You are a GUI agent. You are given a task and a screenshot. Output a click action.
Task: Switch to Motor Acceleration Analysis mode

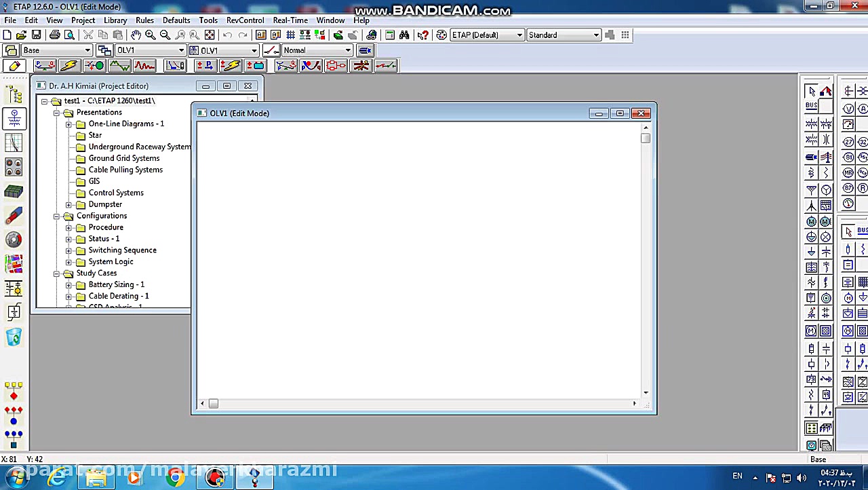[x=94, y=66]
